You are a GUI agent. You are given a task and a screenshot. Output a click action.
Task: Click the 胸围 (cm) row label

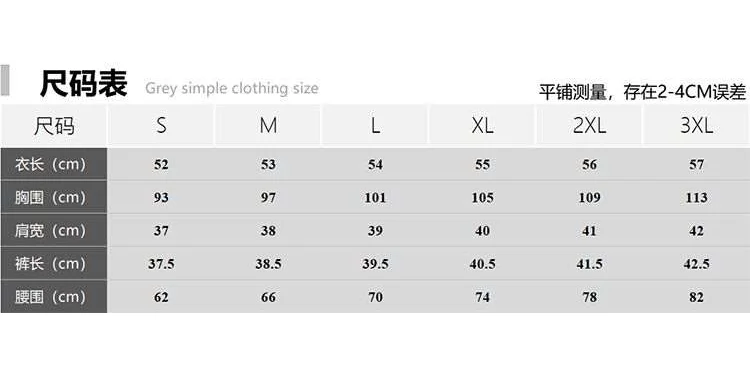54,197
